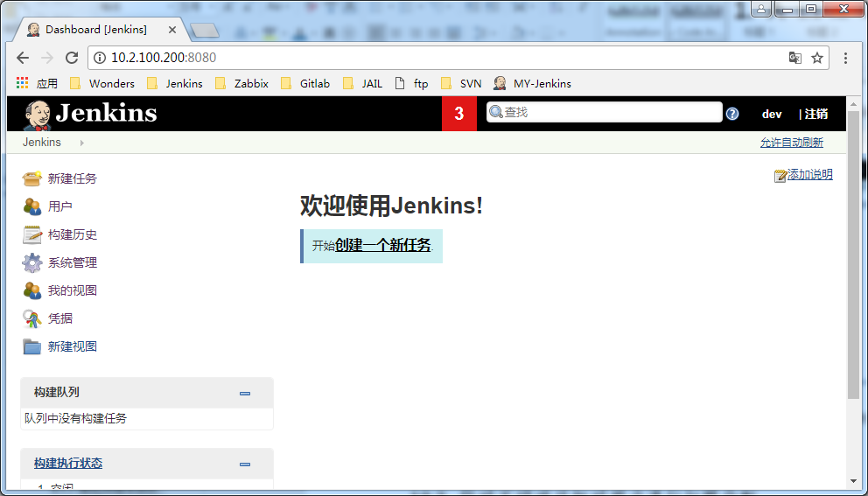Open the 凭据 keys icon

coord(32,318)
